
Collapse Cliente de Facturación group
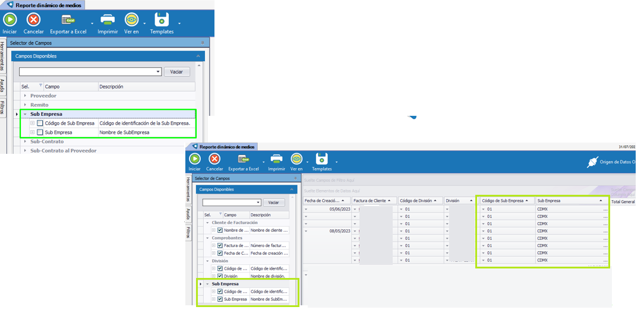[x=207, y=223]
